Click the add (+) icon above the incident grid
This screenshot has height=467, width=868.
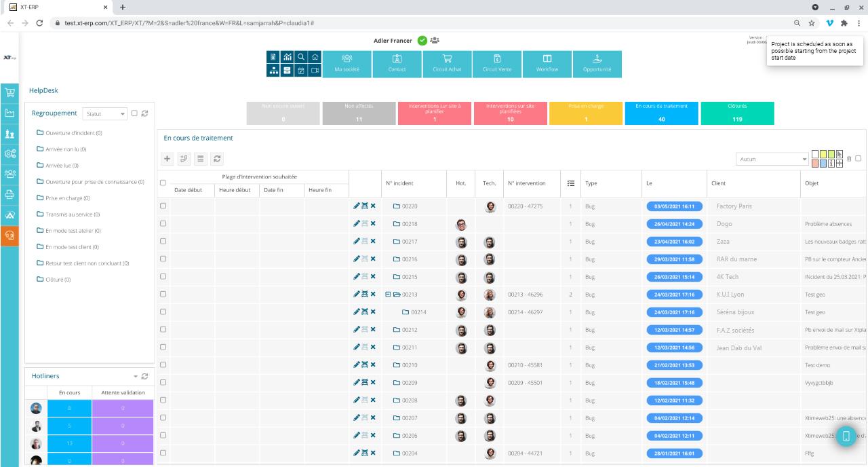point(167,157)
